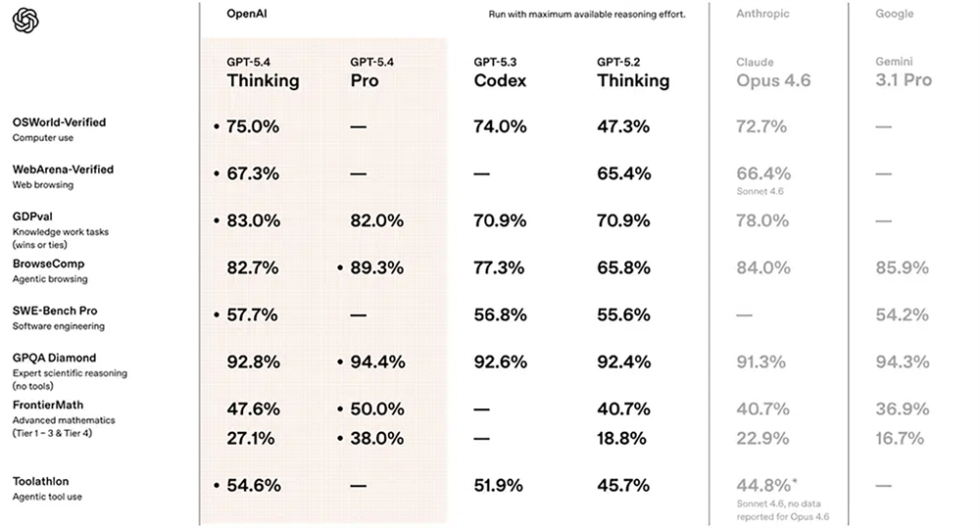The image size is (980, 528).
Task: Click the Toolathlon benchmark label
Action: point(40,481)
